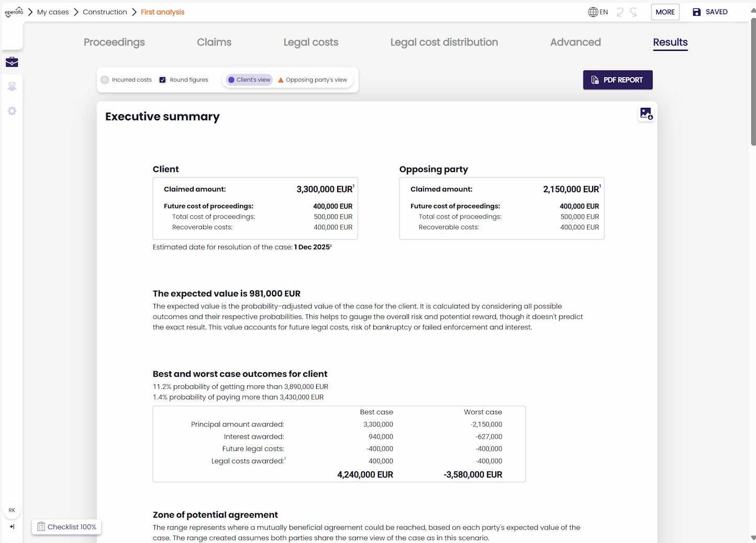
Task: Open the MORE menu
Action: click(665, 12)
